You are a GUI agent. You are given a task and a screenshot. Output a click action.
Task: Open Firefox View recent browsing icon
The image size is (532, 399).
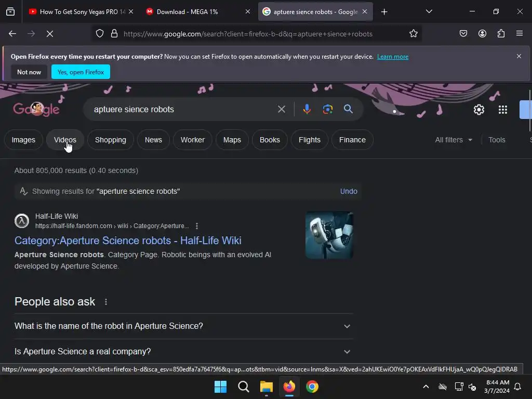click(x=10, y=12)
